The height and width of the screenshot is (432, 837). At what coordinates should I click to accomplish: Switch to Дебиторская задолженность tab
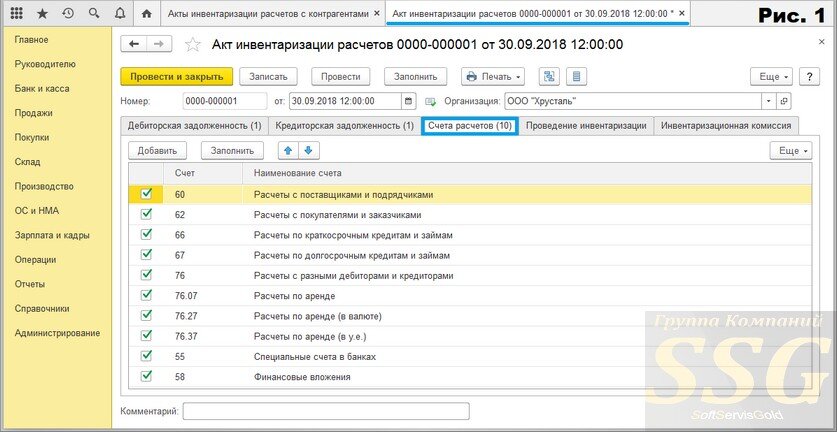click(194, 126)
